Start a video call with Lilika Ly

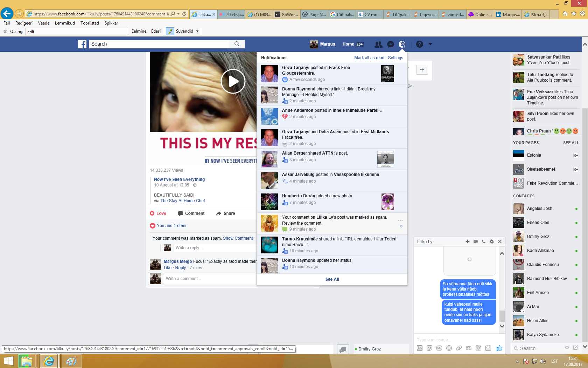point(476,241)
